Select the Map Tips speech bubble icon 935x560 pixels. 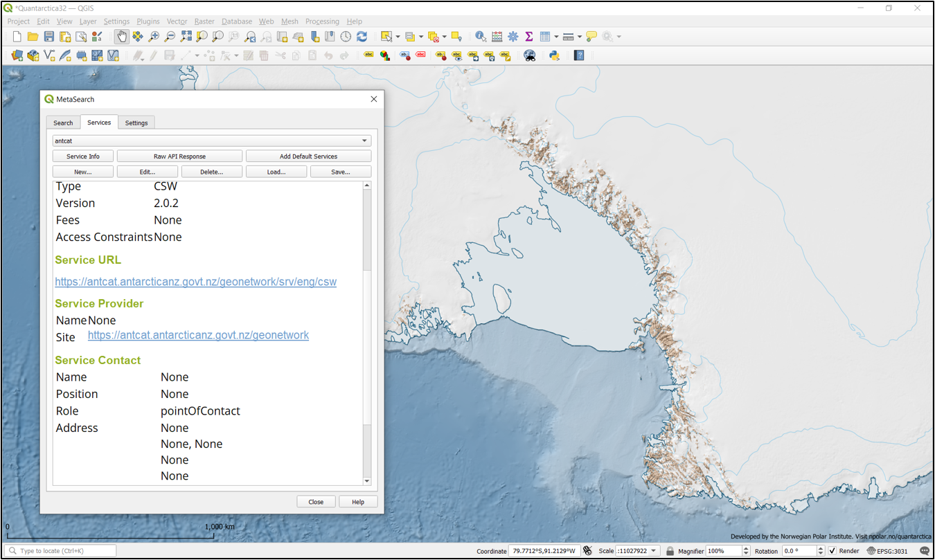click(x=591, y=37)
